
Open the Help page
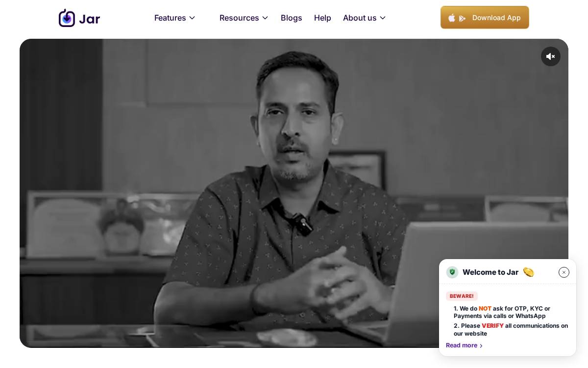[x=322, y=18]
